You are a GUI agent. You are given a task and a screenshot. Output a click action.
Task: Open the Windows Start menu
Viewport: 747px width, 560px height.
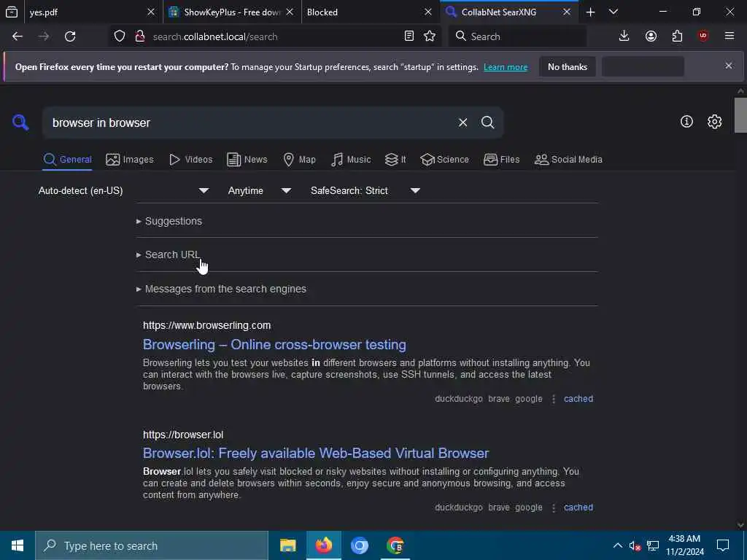pyautogui.click(x=18, y=545)
